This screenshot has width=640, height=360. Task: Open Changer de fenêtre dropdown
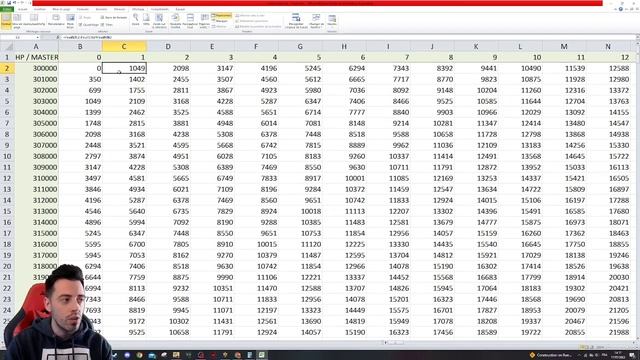click(316, 21)
